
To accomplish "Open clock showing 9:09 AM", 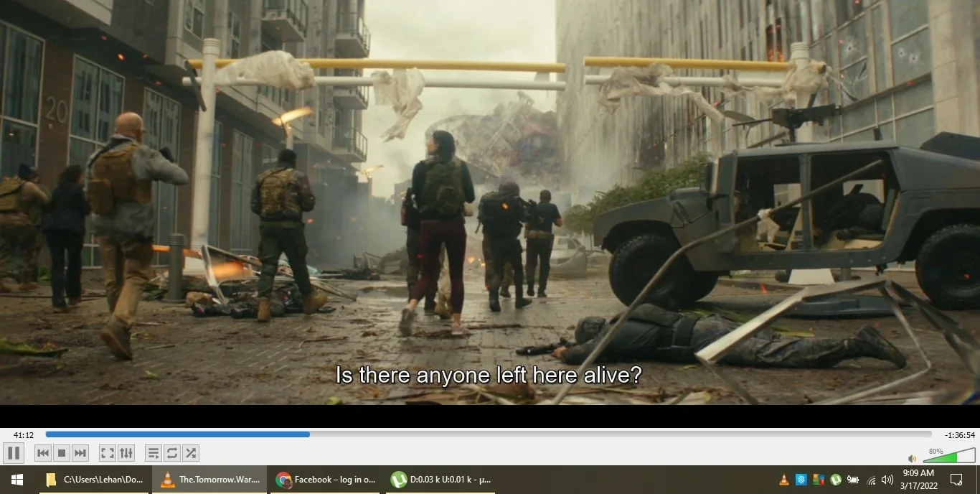I will click(x=918, y=480).
